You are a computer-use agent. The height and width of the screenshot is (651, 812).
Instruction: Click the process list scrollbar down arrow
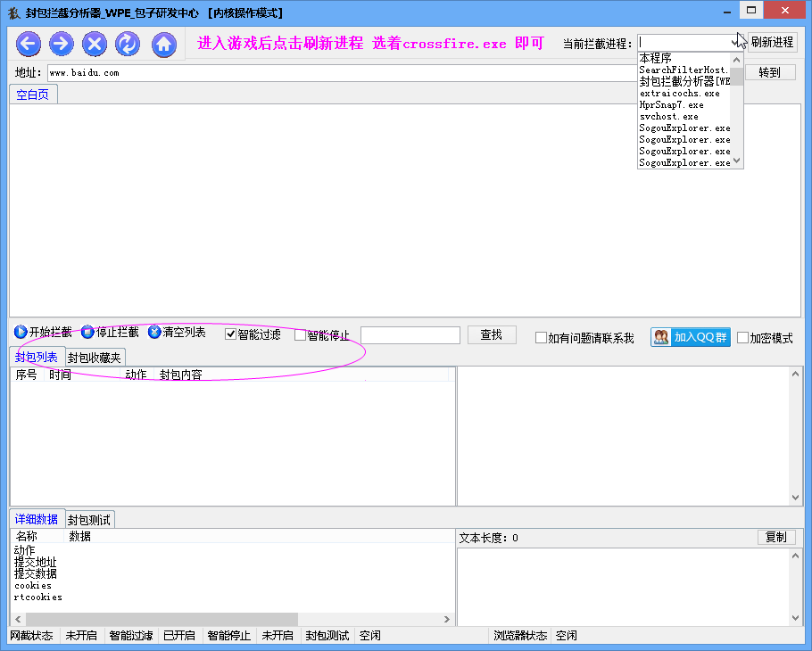click(x=736, y=161)
